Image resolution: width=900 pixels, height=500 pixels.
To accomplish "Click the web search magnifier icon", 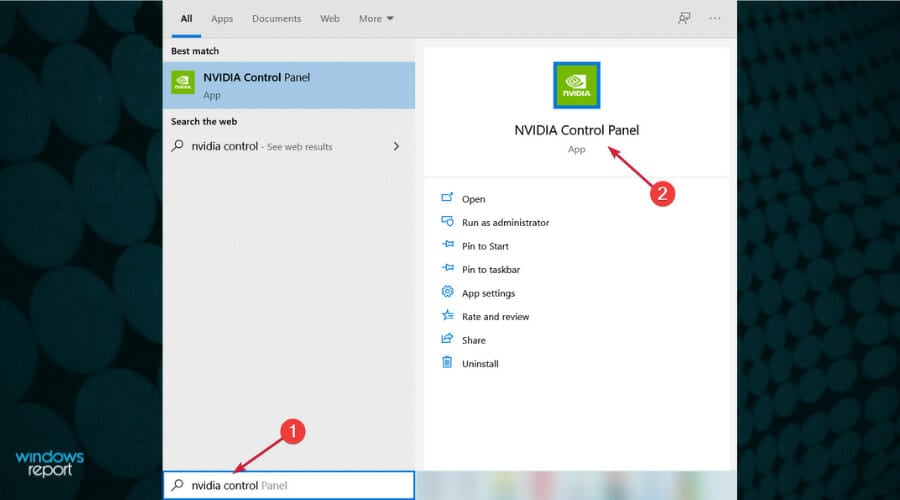I will pyautogui.click(x=177, y=146).
